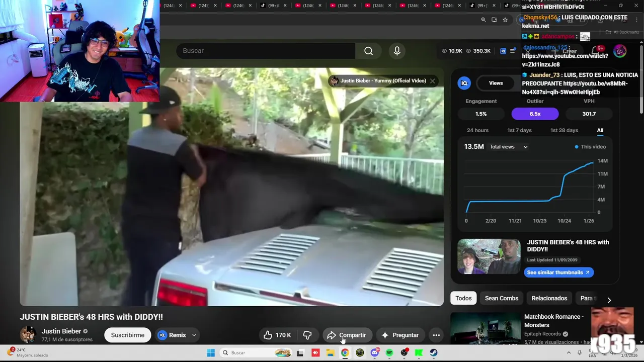Like the video with 170 K thumbs-up

(277, 335)
